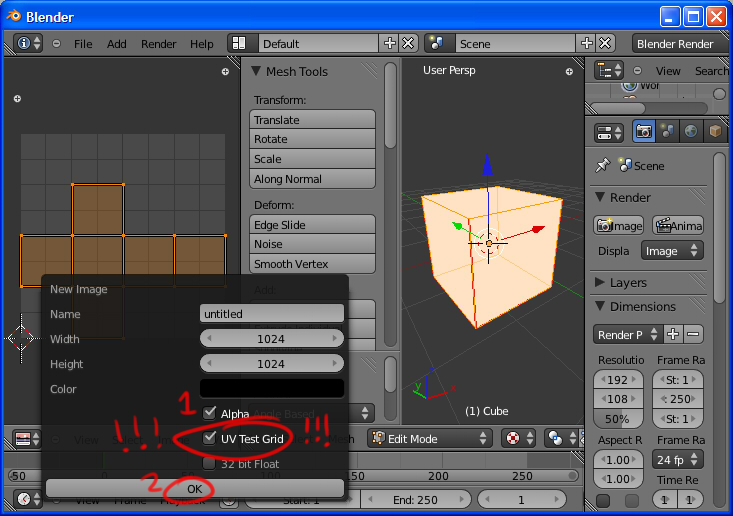Click the render camera properties icon
Image resolution: width=733 pixels, height=516 pixels.
[x=644, y=132]
